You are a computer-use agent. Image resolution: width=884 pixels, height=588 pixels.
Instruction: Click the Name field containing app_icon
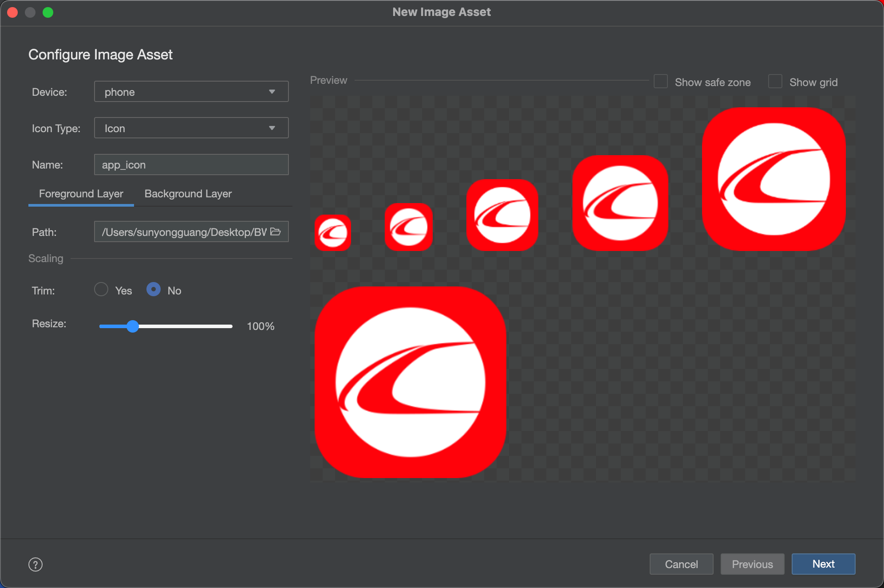[x=191, y=165]
